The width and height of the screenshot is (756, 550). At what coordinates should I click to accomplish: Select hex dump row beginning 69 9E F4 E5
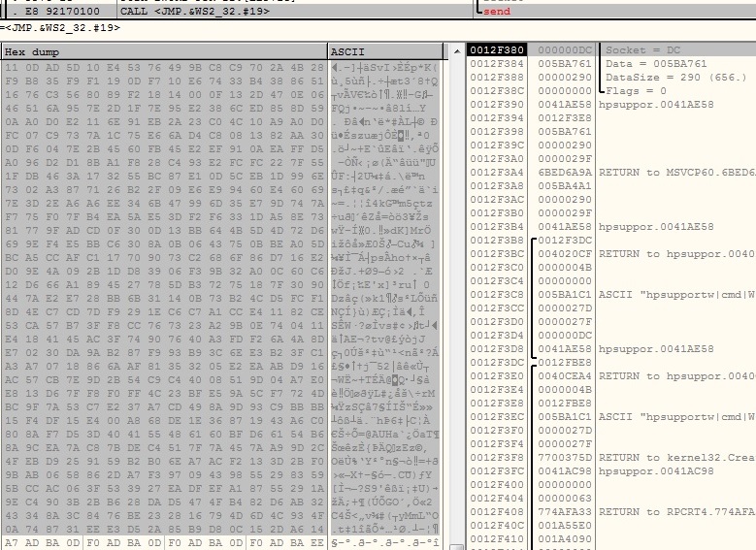pos(164,243)
